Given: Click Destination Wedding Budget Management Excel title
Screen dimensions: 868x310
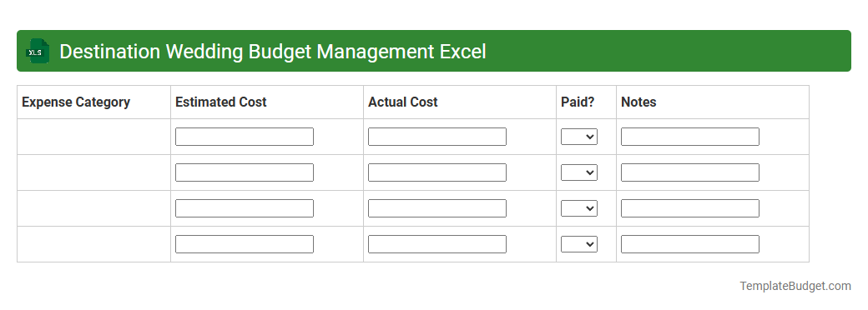Looking at the screenshot, I should point(272,52).
